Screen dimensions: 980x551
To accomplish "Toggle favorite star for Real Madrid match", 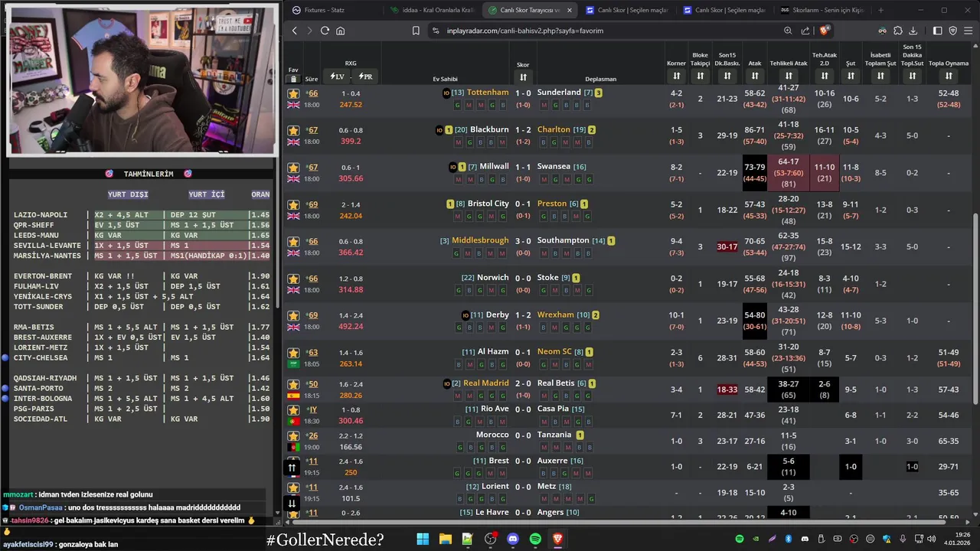I will [x=293, y=385].
